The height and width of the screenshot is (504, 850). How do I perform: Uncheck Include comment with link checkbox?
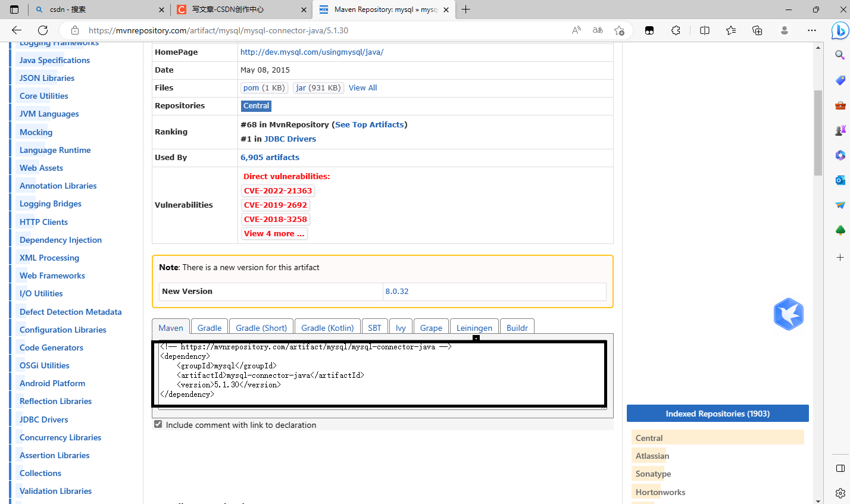[x=158, y=424]
